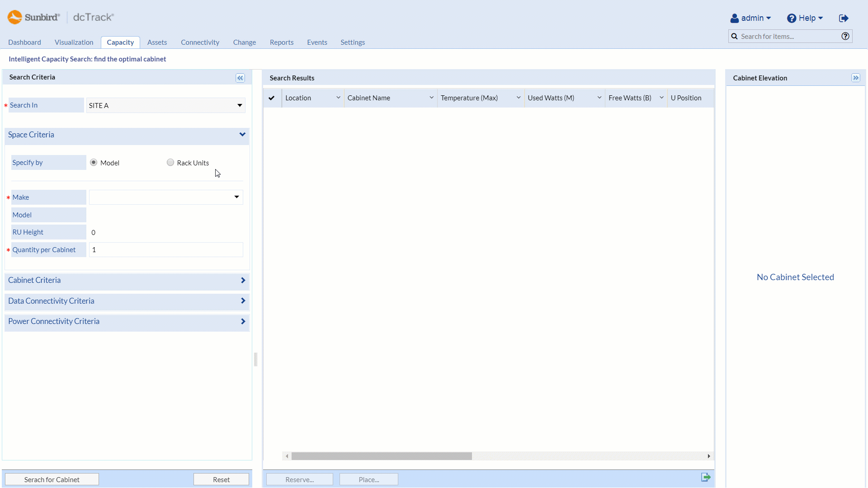Click the logout icon in header
The image size is (868, 488).
[844, 18]
